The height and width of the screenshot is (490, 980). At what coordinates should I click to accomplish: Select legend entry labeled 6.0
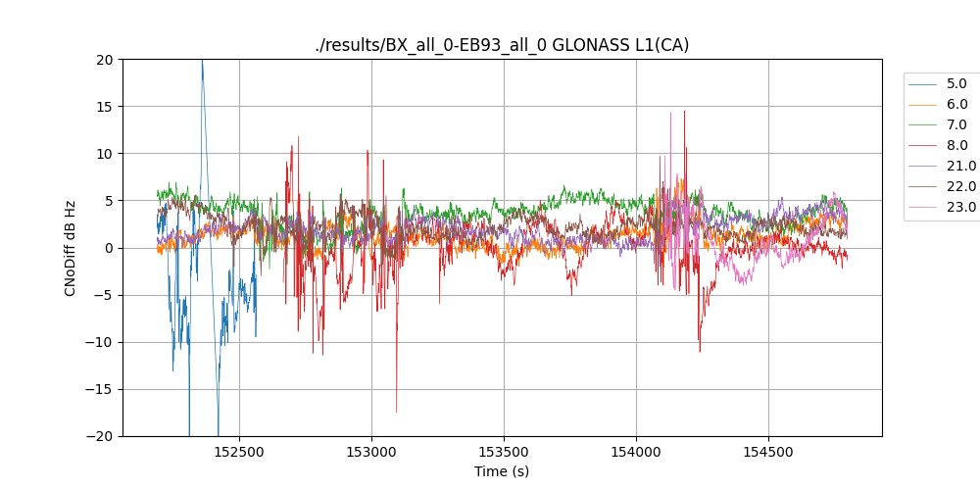[x=956, y=104]
